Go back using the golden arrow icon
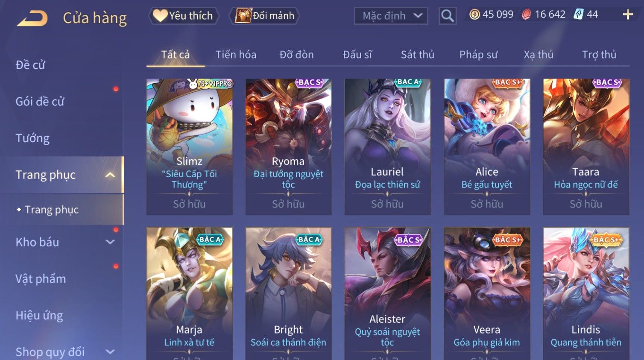 (32, 18)
